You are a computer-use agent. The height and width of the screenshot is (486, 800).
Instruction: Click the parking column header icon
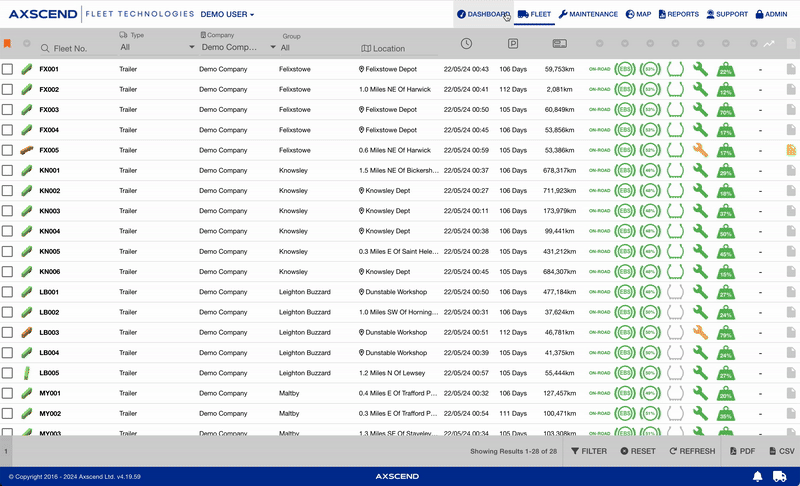[513, 44]
